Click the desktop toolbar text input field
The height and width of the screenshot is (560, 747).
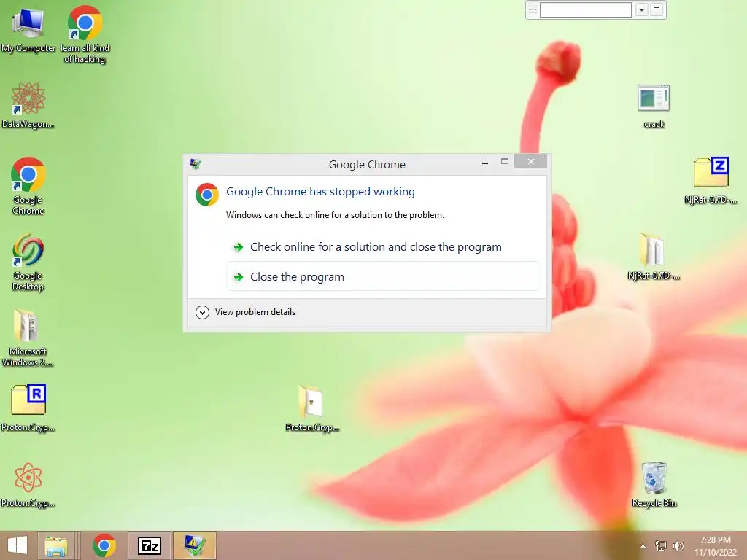click(x=586, y=9)
